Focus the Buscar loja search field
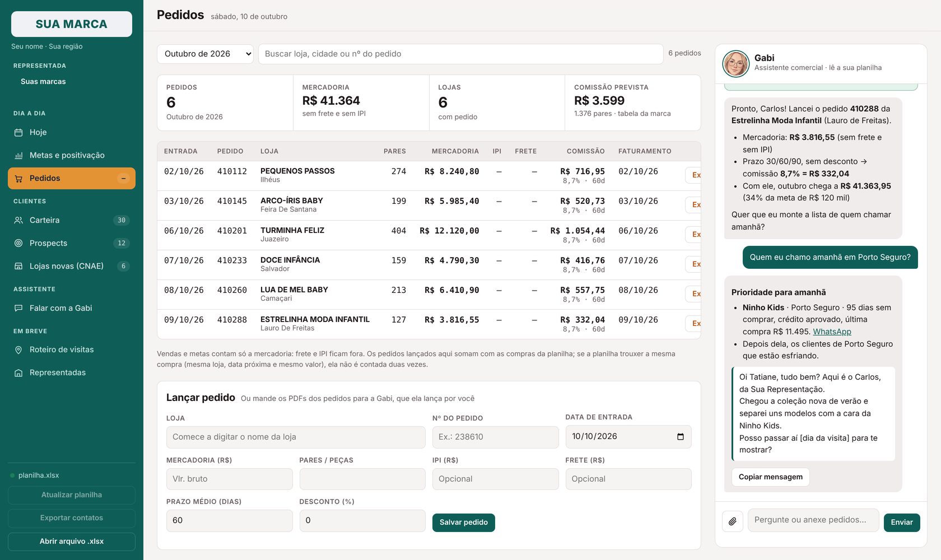Screen dimensions: 941x560 (460, 54)
